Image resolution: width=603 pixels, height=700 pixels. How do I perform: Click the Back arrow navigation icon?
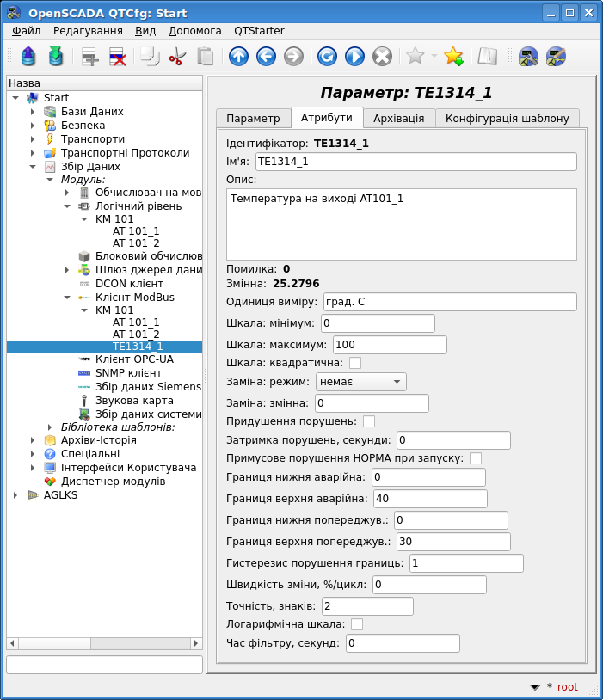pos(266,57)
